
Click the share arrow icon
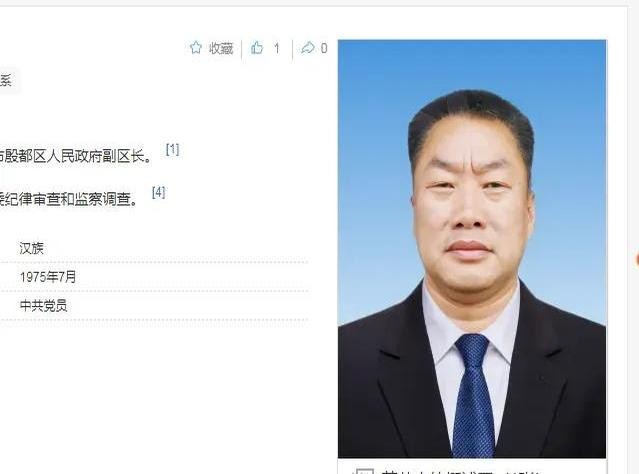[x=308, y=48]
